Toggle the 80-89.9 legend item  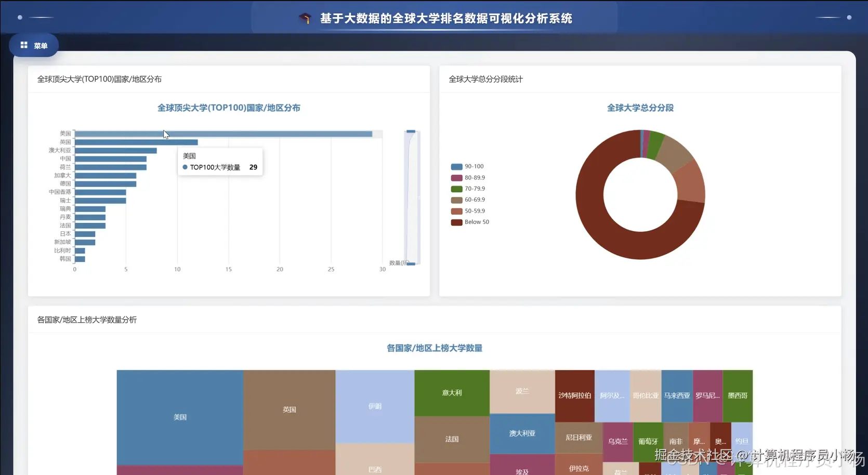pos(468,178)
